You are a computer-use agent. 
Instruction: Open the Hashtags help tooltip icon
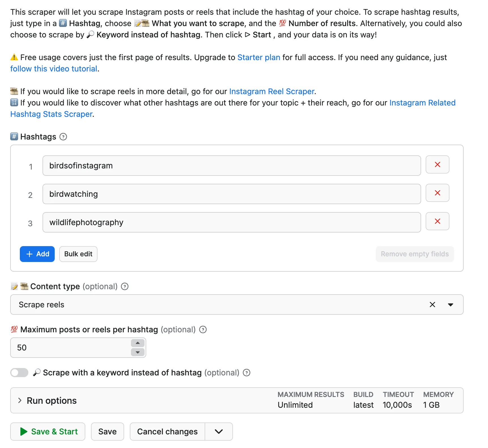(63, 137)
